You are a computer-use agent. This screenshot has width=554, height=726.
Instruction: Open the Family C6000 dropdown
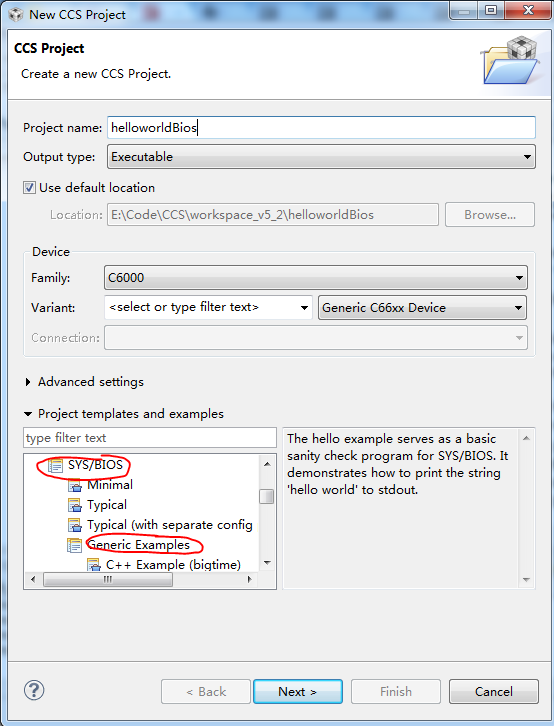316,278
